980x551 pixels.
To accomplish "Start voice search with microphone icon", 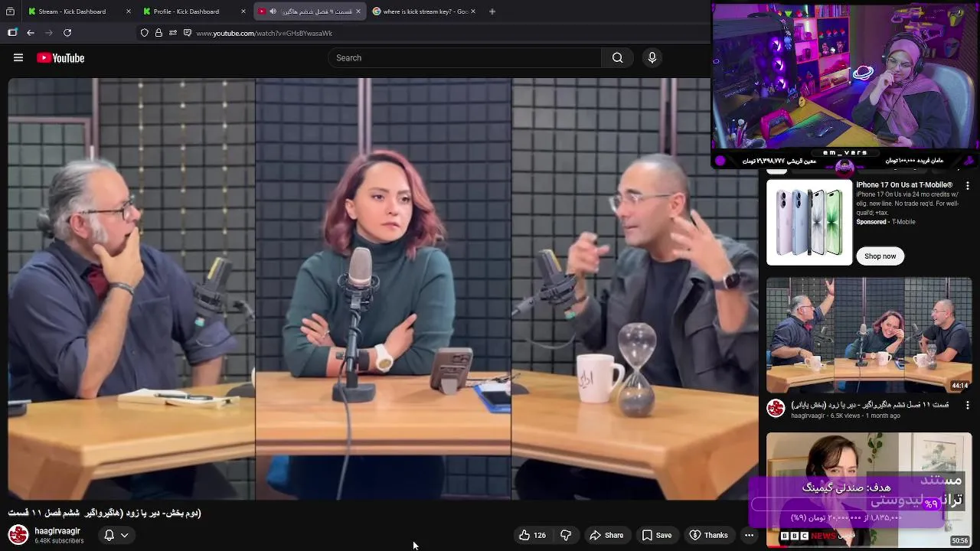I will pos(652,58).
